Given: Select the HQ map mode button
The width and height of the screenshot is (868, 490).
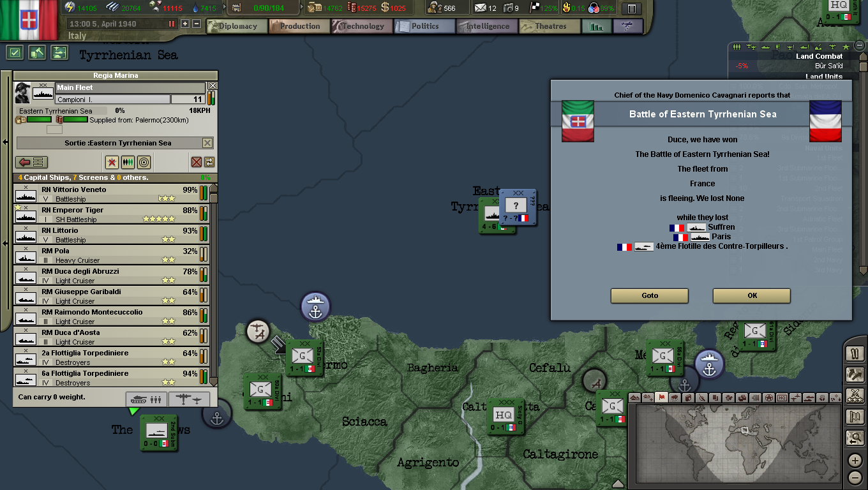Looking at the screenshot, I should click(x=782, y=397).
